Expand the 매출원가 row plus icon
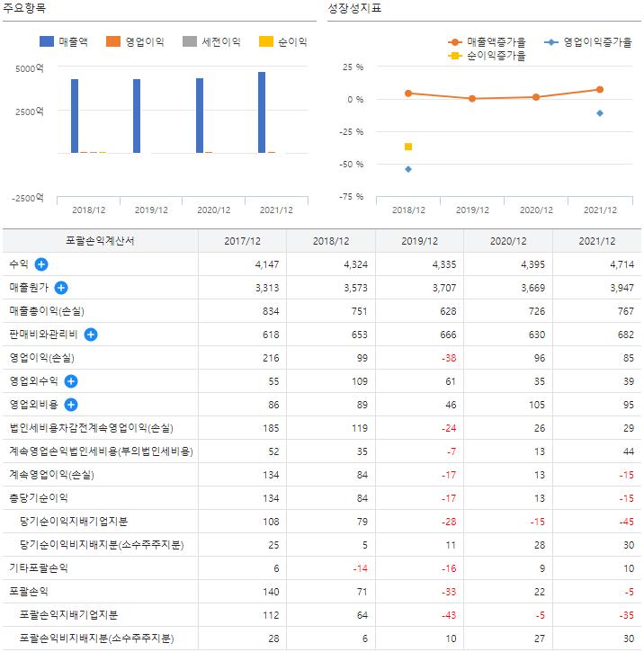644x652 pixels. tap(61, 287)
